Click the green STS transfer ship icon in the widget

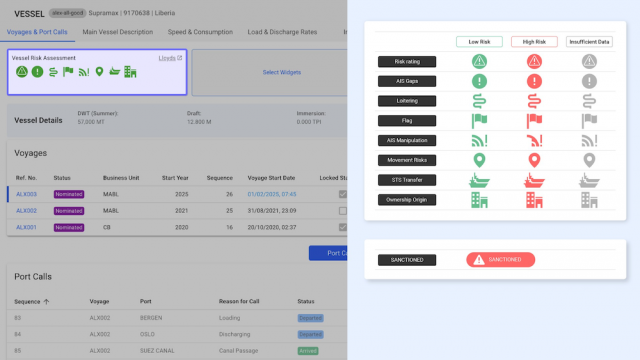tap(115, 72)
